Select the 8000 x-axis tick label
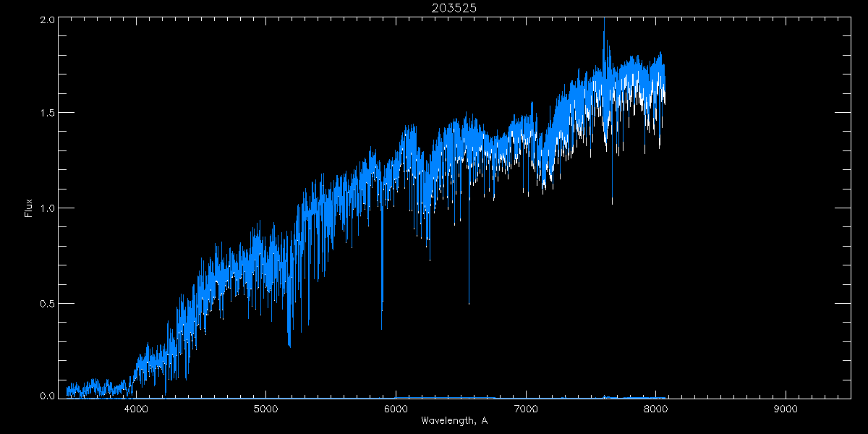Screen dimensions: 868x434 [655, 409]
